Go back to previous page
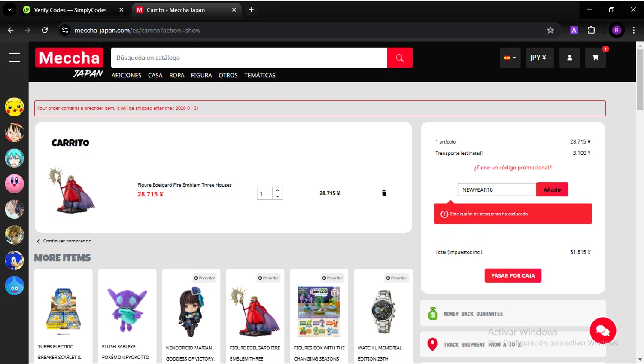 (11, 30)
